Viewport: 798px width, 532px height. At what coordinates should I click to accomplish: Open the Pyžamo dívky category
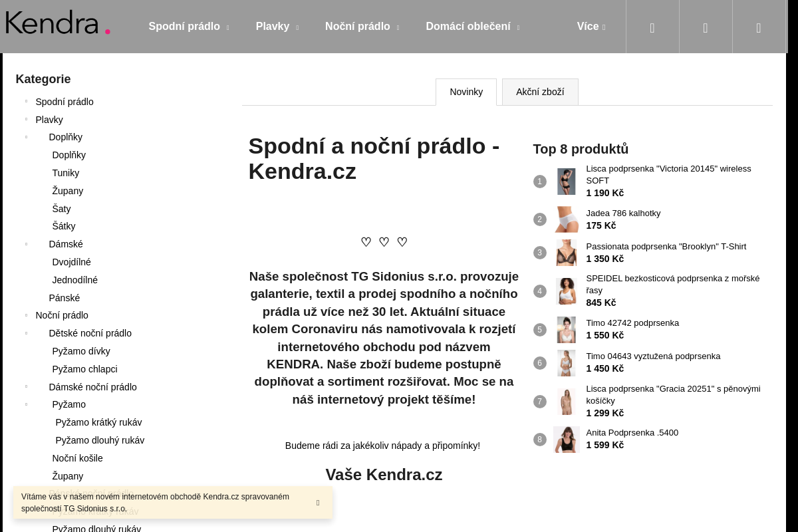pos(81,351)
